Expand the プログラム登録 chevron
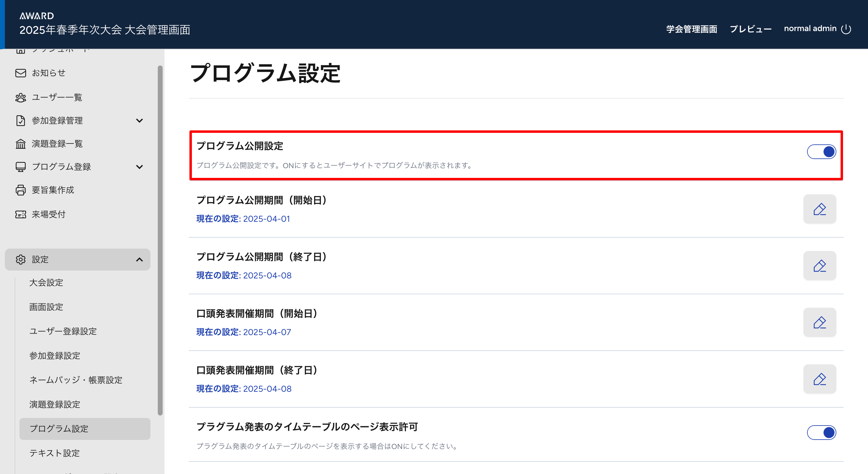The width and height of the screenshot is (868, 474). [x=139, y=167]
